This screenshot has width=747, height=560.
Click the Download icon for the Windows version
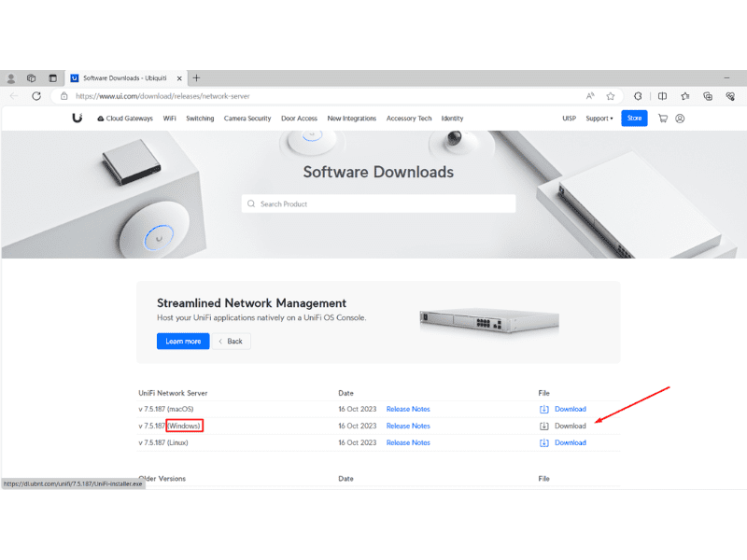click(x=544, y=426)
